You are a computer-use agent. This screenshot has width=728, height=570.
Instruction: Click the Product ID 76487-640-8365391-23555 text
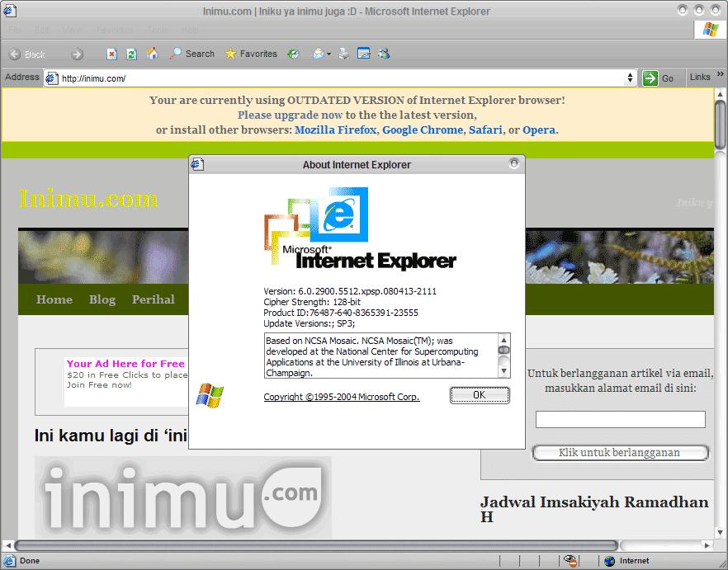click(x=341, y=313)
